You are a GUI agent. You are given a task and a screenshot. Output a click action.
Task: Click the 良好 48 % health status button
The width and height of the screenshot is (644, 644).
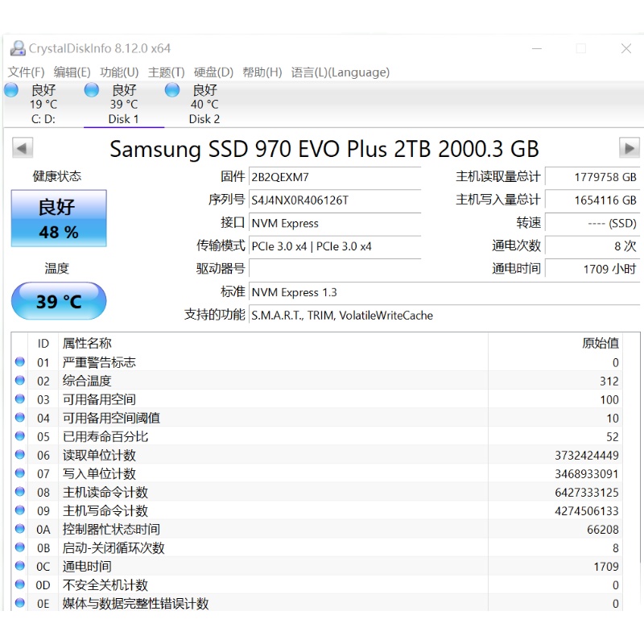(59, 218)
